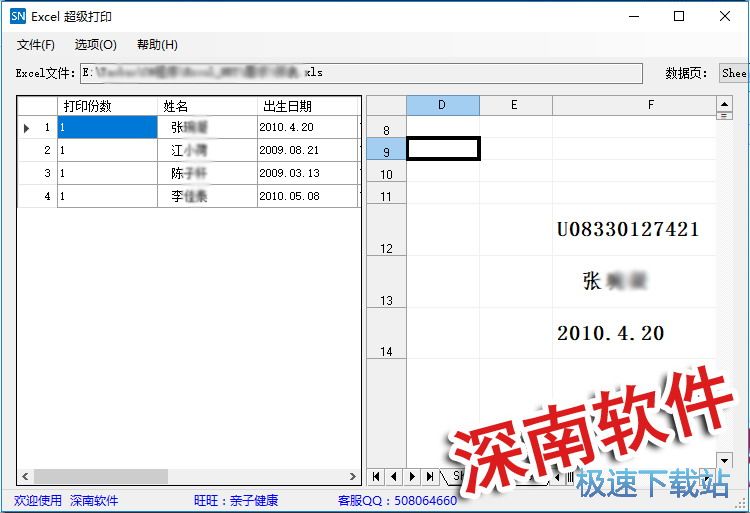Click the spreadsheet vertical scroll down arrow
Viewport: 750px width, 513px height.
(x=724, y=460)
